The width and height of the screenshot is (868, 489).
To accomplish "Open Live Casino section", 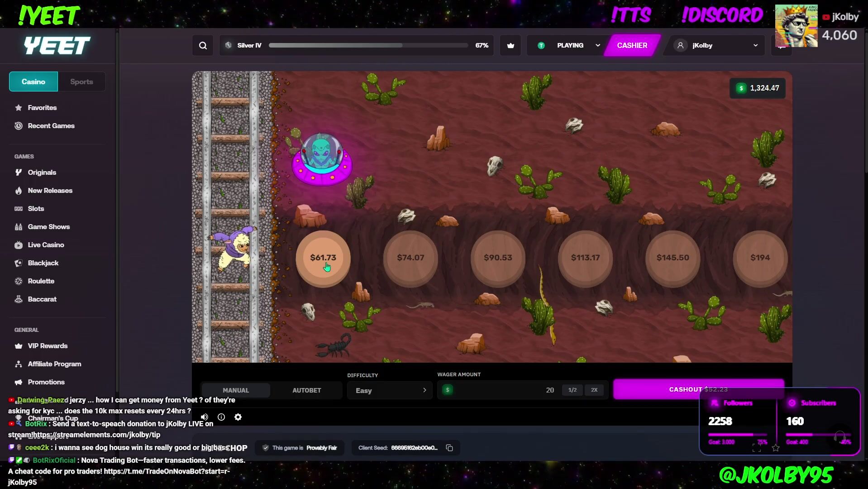I will click(x=46, y=245).
